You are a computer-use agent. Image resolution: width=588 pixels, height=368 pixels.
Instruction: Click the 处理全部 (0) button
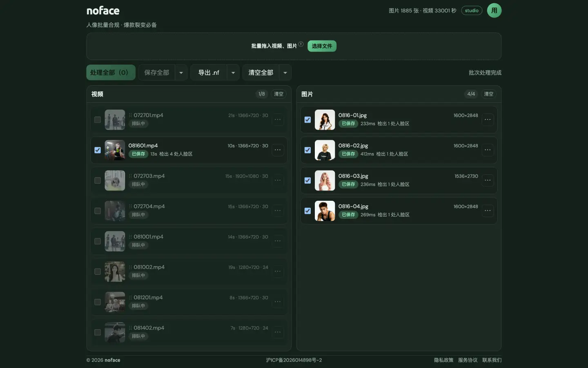111,72
